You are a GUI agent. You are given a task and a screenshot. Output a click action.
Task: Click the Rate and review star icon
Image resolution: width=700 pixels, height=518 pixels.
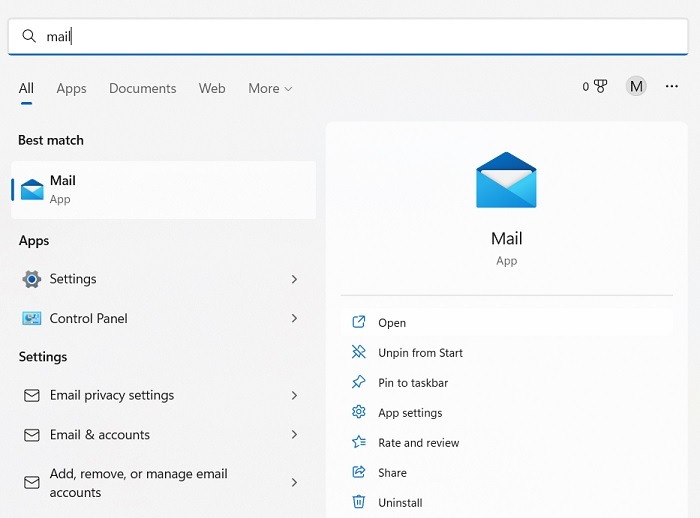(359, 442)
